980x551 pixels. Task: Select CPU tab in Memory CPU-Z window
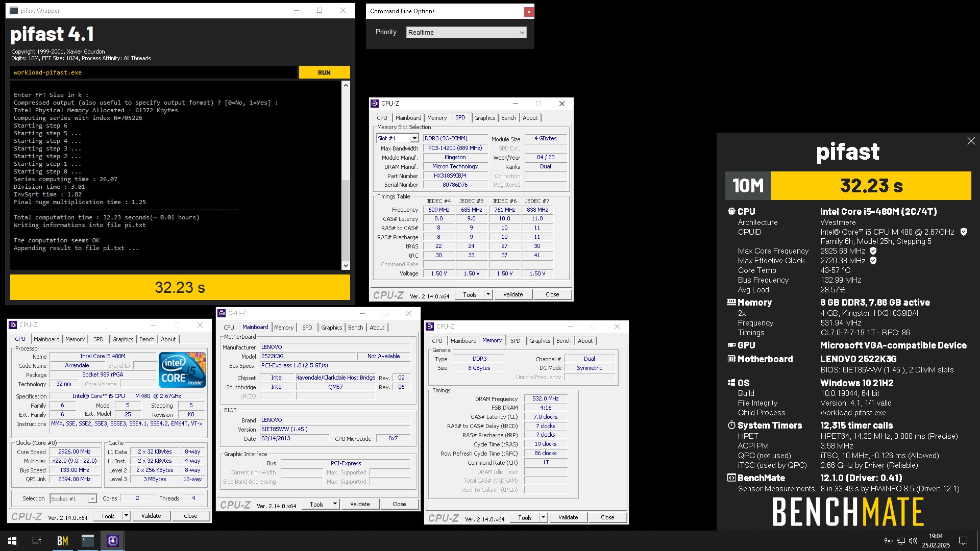(437, 341)
